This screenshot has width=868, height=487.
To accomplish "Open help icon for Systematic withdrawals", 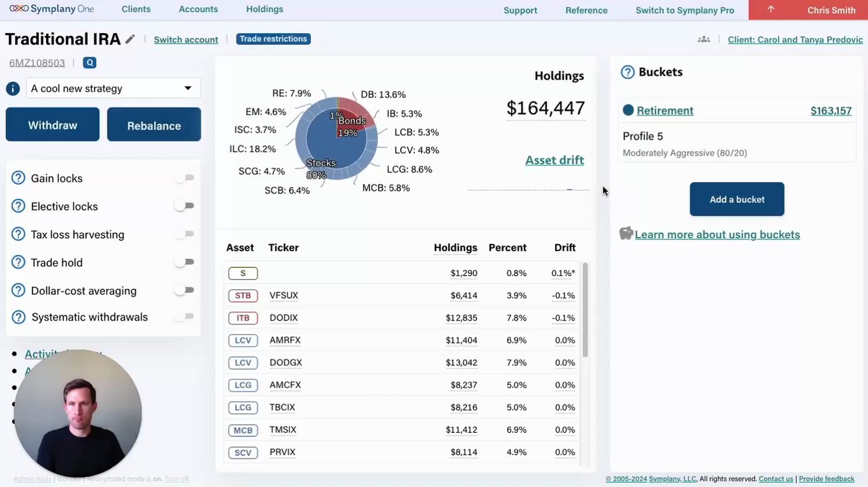I will [x=19, y=317].
